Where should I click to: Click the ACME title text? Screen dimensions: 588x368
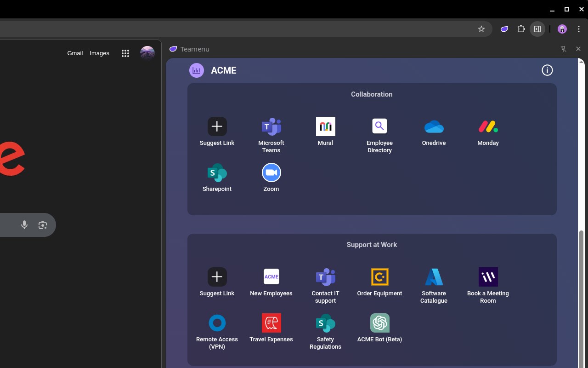224,70
